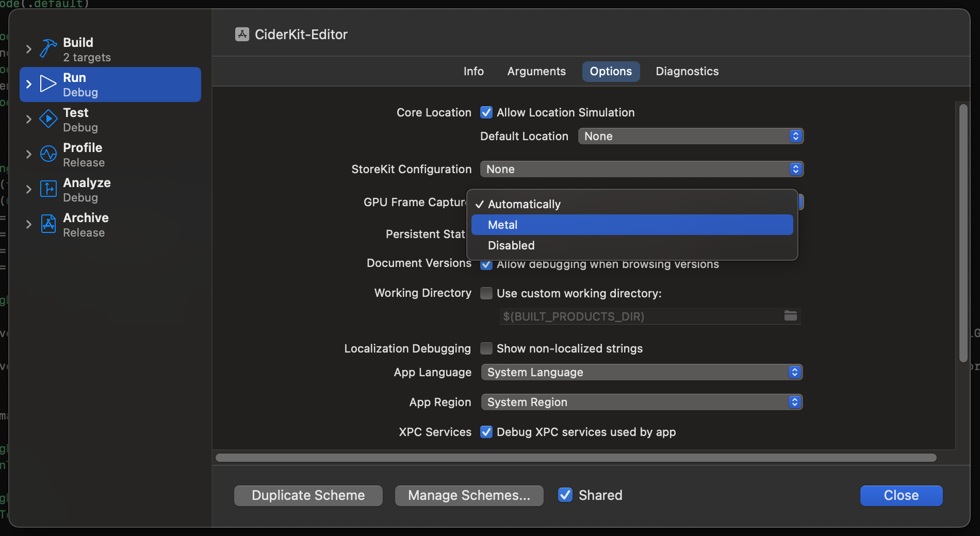Choose Disabled in GPU Frame Capture menu
This screenshot has height=536, width=980.
(x=632, y=245)
